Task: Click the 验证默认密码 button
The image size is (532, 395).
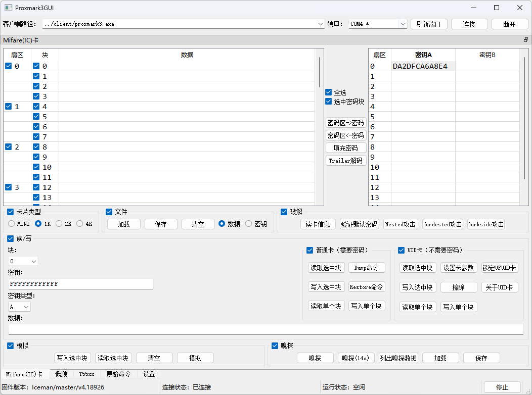Action: [x=360, y=224]
